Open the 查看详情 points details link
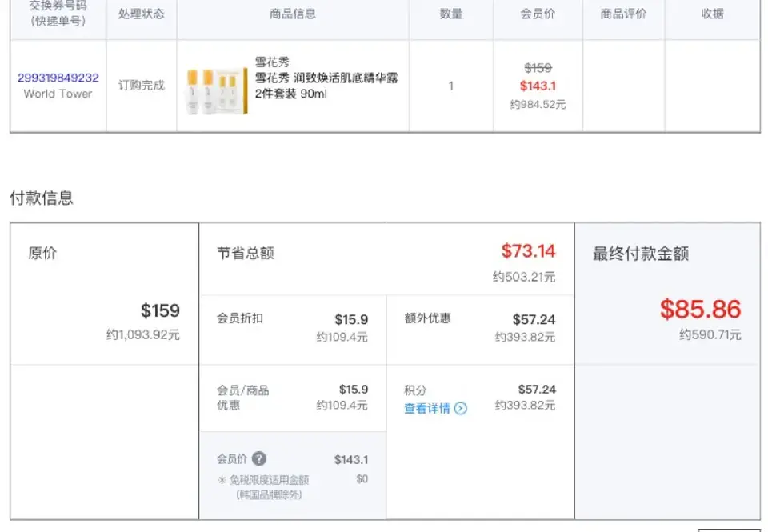The image size is (768, 532). [x=427, y=409]
